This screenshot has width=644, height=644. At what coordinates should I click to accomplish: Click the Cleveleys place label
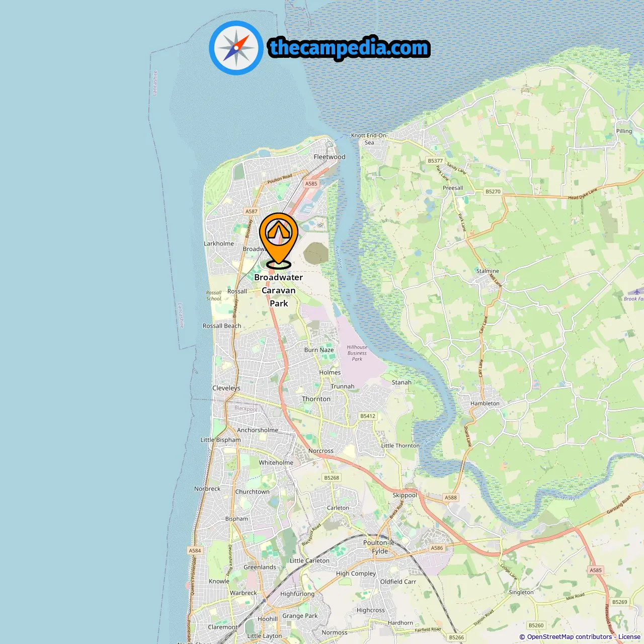click(x=226, y=388)
